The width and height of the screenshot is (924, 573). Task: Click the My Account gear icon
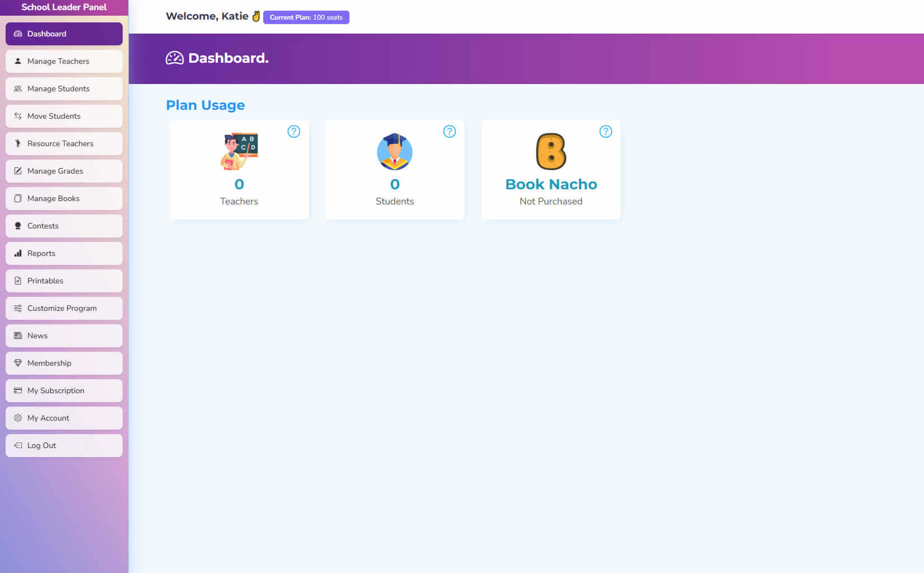pyautogui.click(x=18, y=418)
